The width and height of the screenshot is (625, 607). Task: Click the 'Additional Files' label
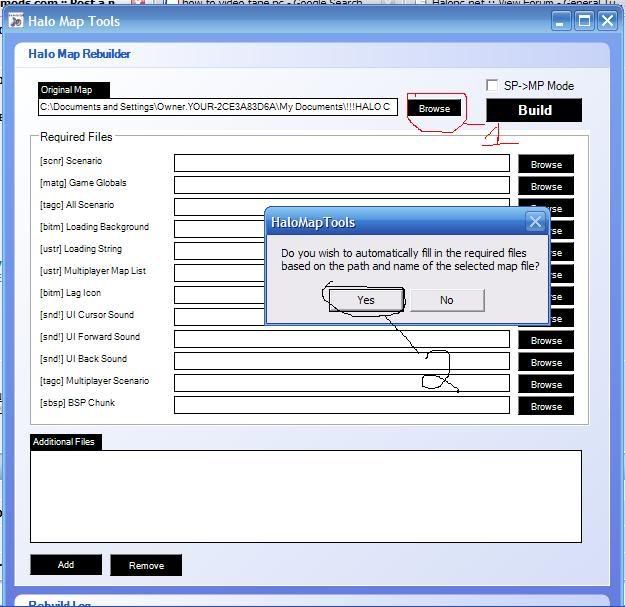(x=64, y=442)
